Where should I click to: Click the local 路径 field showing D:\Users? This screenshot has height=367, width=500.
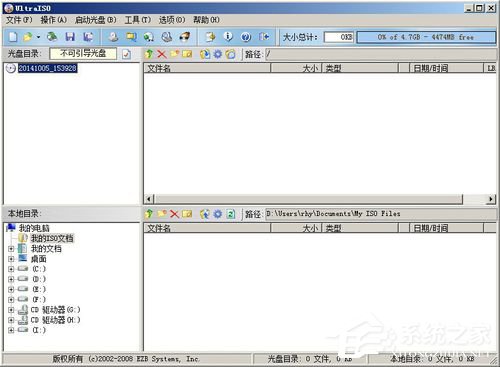coord(381,214)
